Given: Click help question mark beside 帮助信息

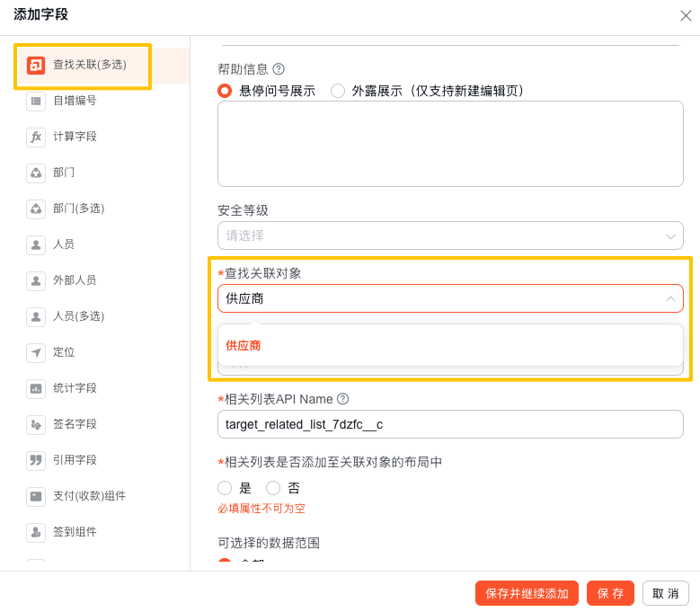Looking at the screenshot, I should click(279, 69).
